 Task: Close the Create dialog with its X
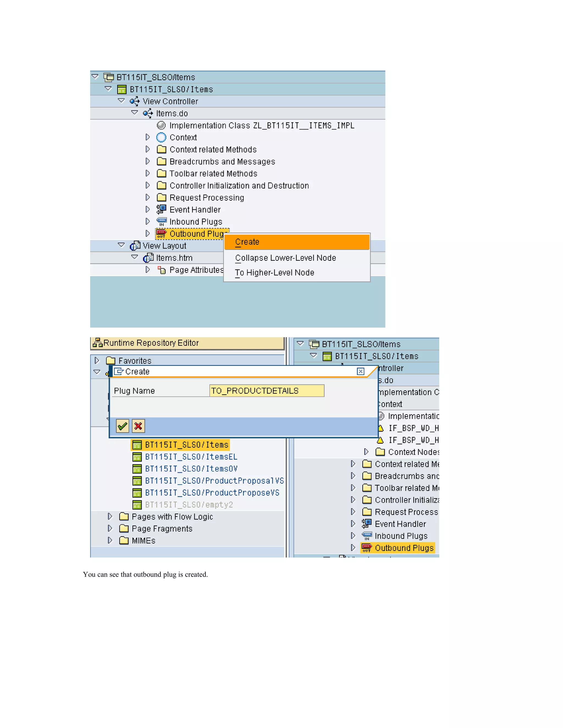click(361, 371)
